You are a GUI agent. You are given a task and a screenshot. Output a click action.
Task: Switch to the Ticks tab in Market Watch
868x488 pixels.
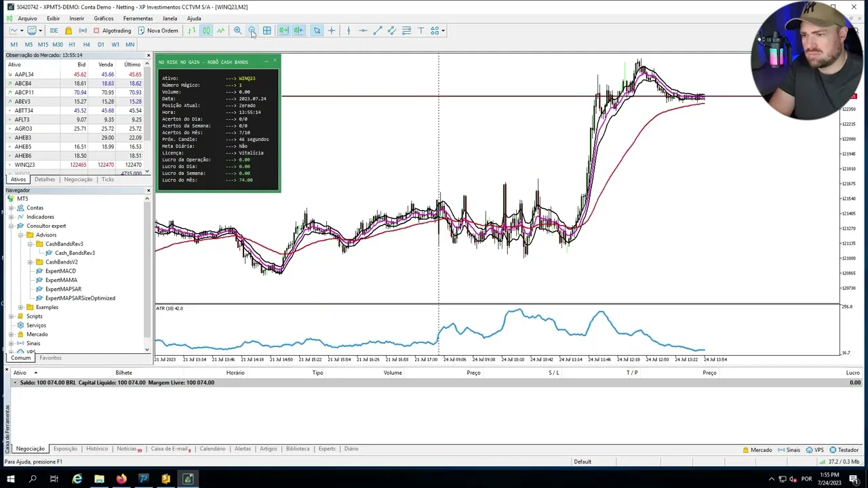(108, 180)
